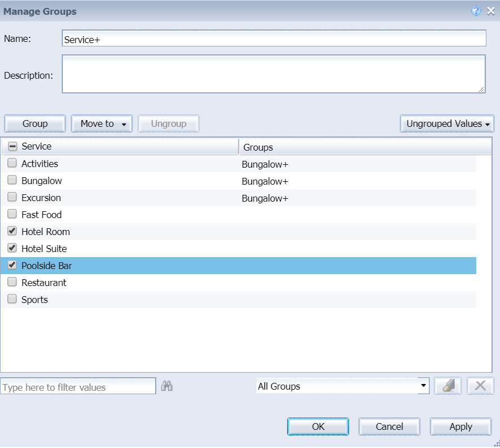Viewport: 500px width, 448px height.
Task: Click the Cancel button
Action: click(390, 427)
